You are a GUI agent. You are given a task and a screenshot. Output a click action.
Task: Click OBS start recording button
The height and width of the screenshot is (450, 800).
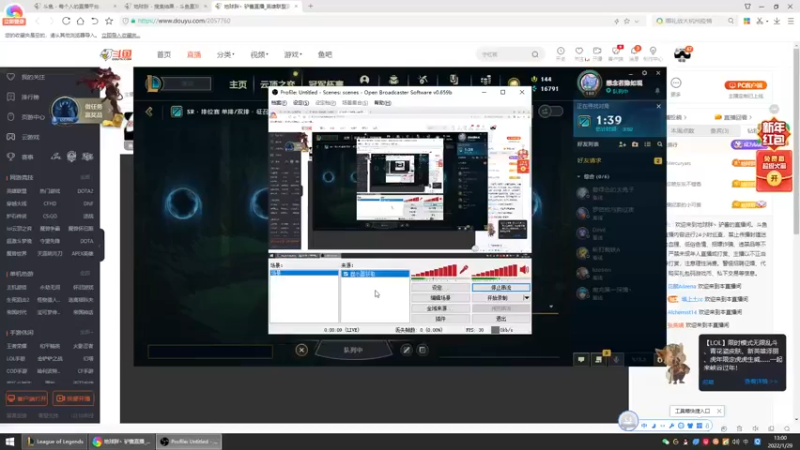[497, 297]
